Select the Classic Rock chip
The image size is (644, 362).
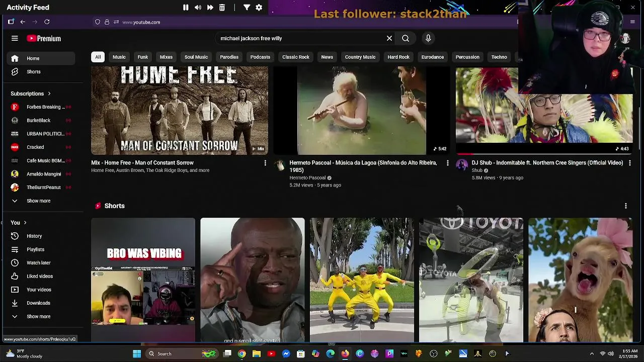pyautogui.click(x=296, y=57)
